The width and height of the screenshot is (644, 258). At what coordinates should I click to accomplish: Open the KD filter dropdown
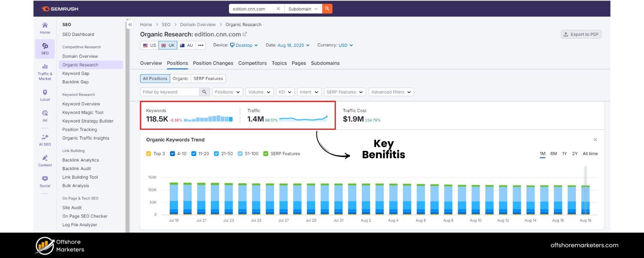pyautogui.click(x=285, y=92)
